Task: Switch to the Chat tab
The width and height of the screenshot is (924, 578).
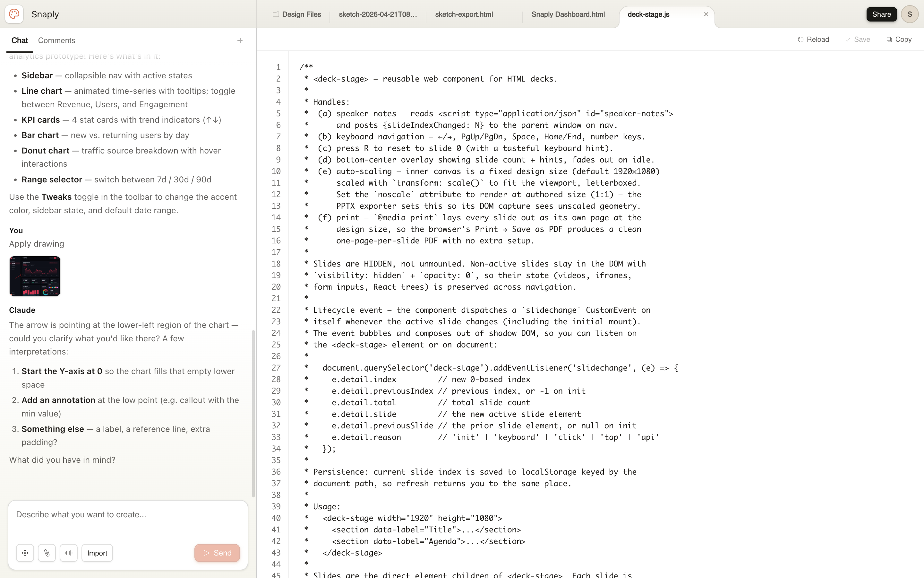Action: 20,40
